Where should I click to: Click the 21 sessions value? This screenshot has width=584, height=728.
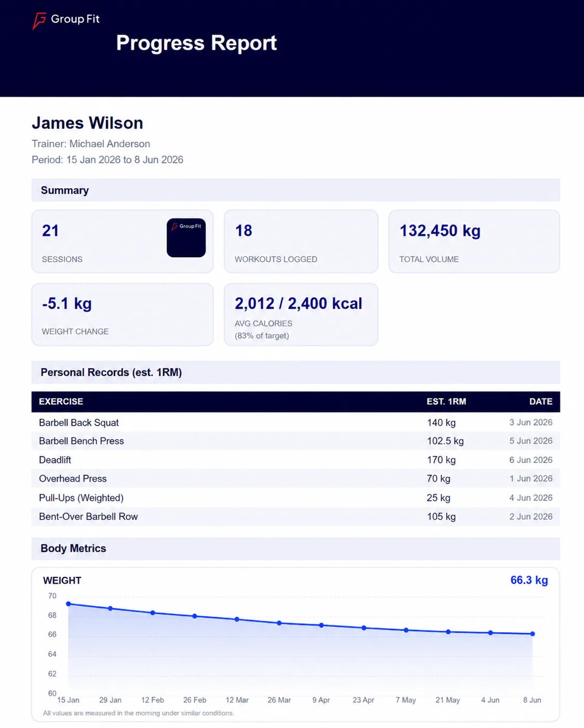point(50,231)
